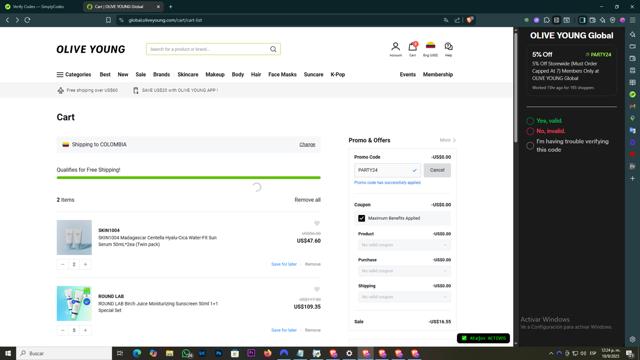
Task: Click the product search input field
Action: [208, 49]
